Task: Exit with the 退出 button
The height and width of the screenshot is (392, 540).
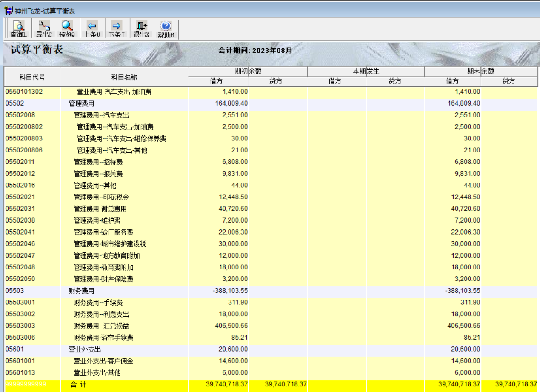Action: pos(141,29)
